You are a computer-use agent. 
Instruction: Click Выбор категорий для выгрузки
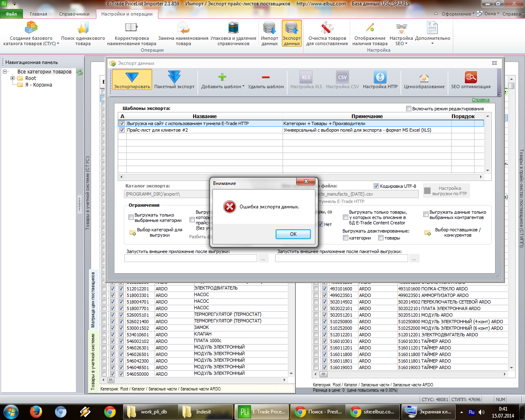(x=156, y=233)
